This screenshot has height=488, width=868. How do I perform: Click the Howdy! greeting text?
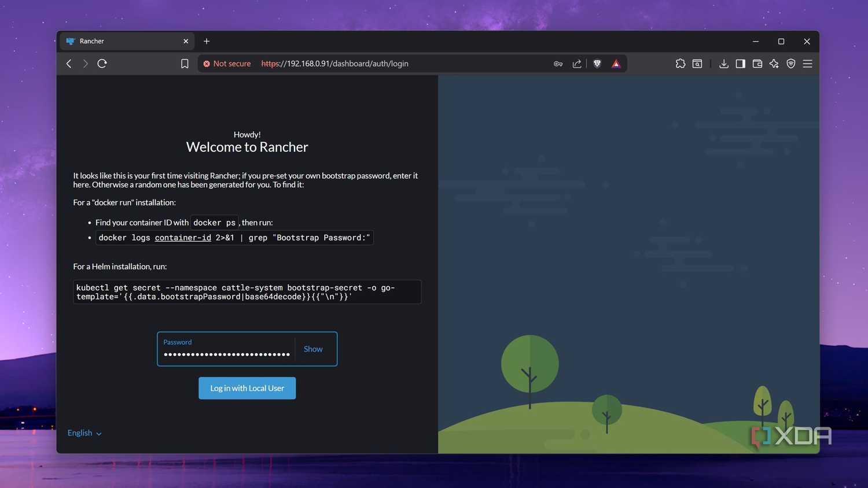coord(247,134)
